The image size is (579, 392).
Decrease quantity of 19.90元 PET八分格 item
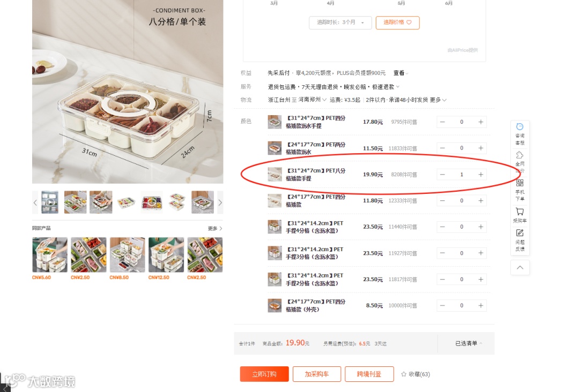pos(442,175)
